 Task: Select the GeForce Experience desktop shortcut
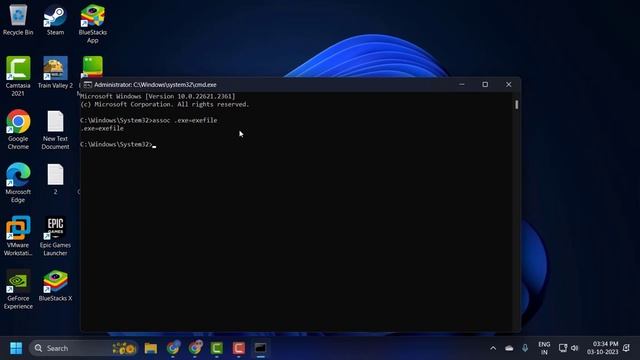[18, 289]
